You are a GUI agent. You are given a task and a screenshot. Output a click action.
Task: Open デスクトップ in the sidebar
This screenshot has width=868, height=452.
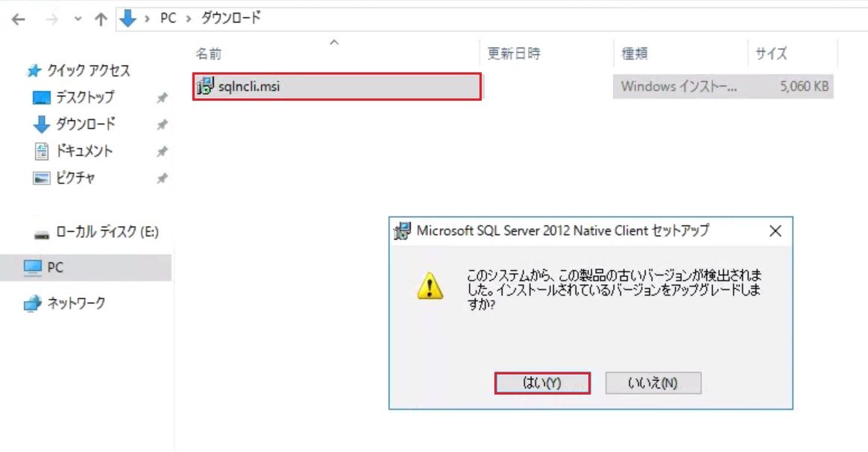[x=85, y=98]
